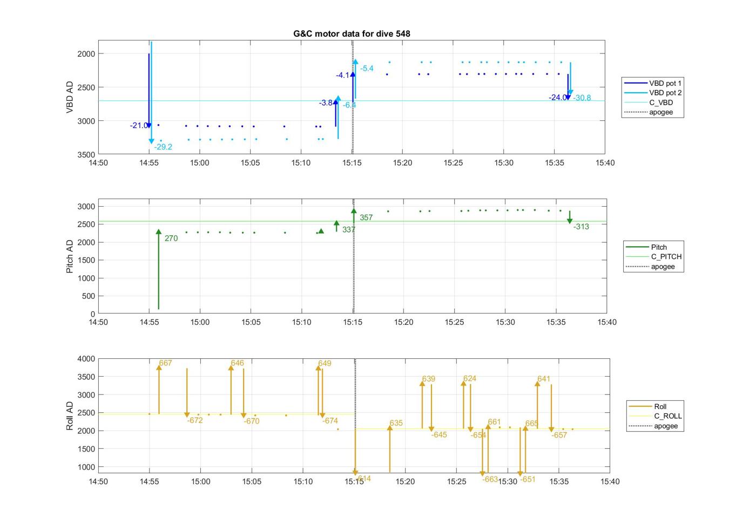Click the -674 roll annotation
This screenshot has height=532, width=756.
point(330,421)
